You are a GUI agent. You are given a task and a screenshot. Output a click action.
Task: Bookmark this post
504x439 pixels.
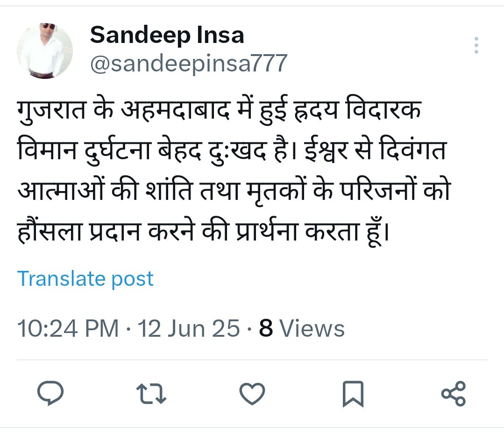353,394
